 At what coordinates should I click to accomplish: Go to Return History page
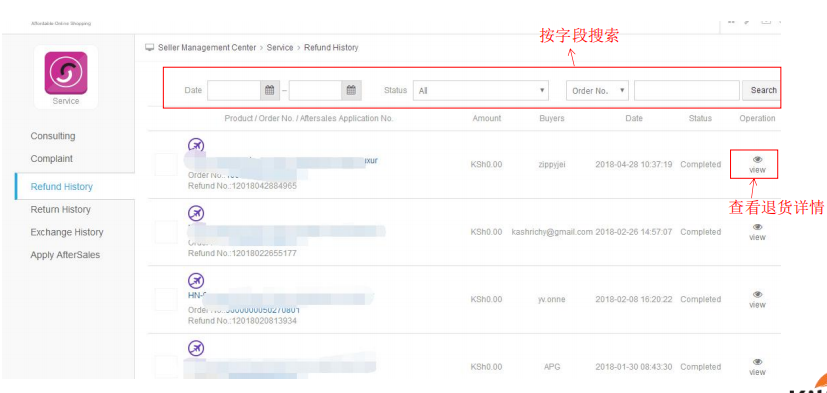point(61,209)
